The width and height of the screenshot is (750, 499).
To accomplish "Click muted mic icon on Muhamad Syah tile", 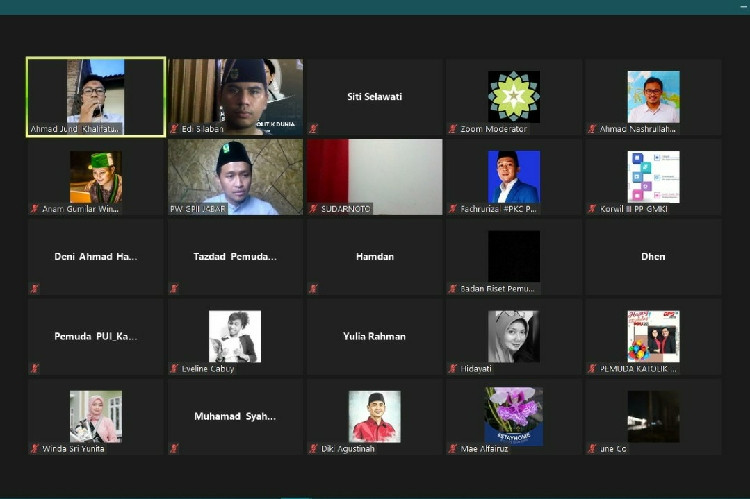I will coord(174,449).
